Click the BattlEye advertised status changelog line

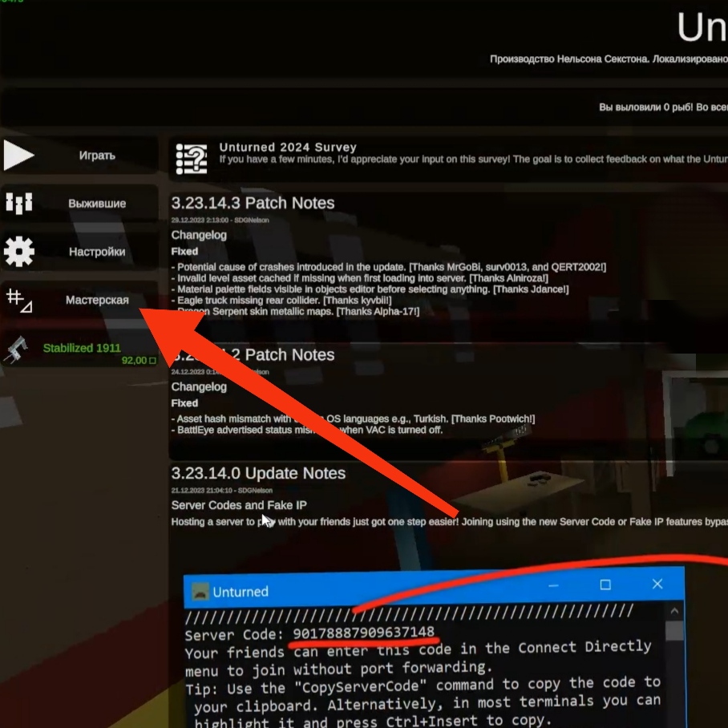click(307, 430)
